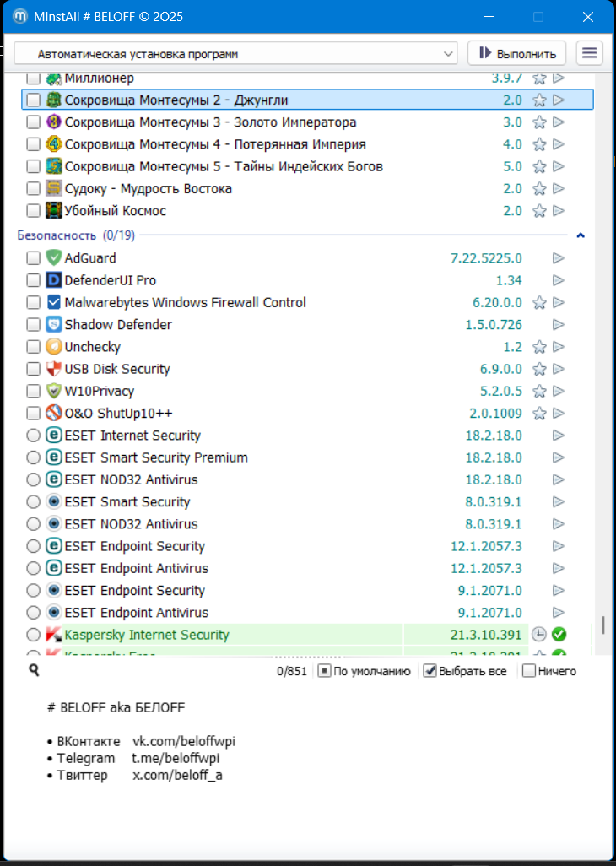
Task: Select ESET Internet Security radio button
Action: point(33,436)
